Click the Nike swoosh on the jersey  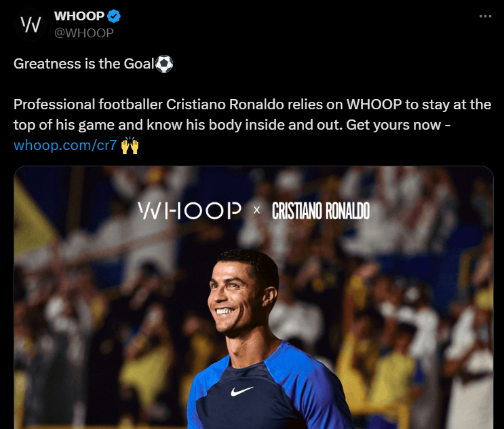(241, 391)
